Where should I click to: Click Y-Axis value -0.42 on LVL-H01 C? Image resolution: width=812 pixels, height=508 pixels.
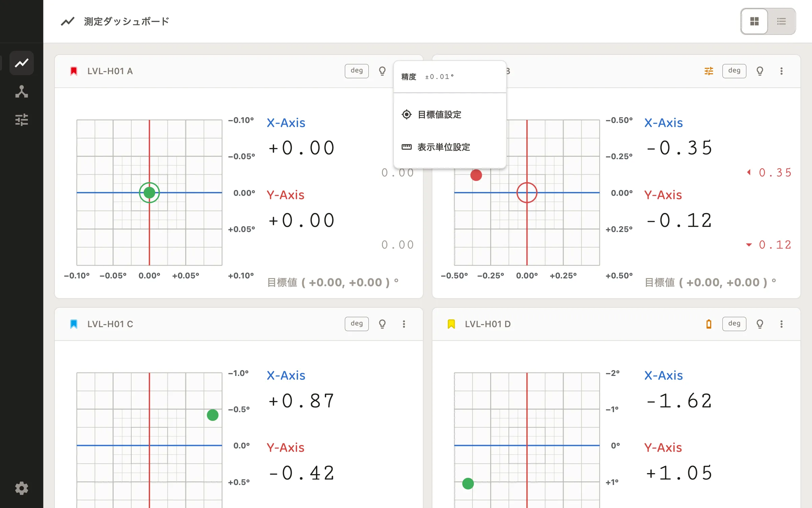[301, 473]
